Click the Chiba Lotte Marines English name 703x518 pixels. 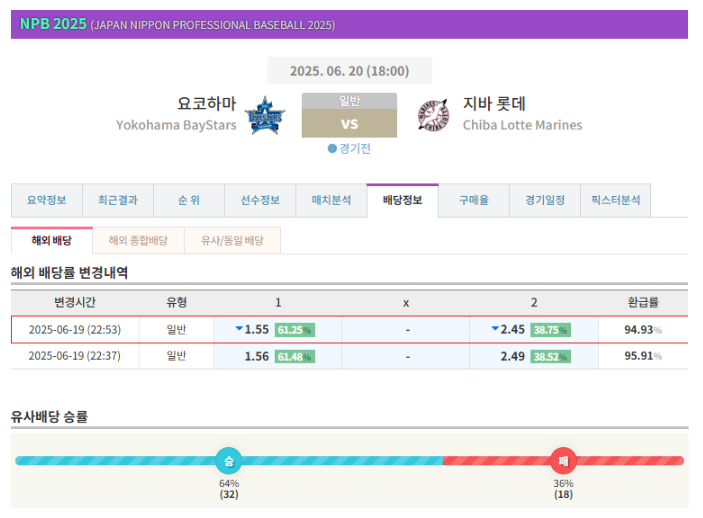click(x=522, y=125)
